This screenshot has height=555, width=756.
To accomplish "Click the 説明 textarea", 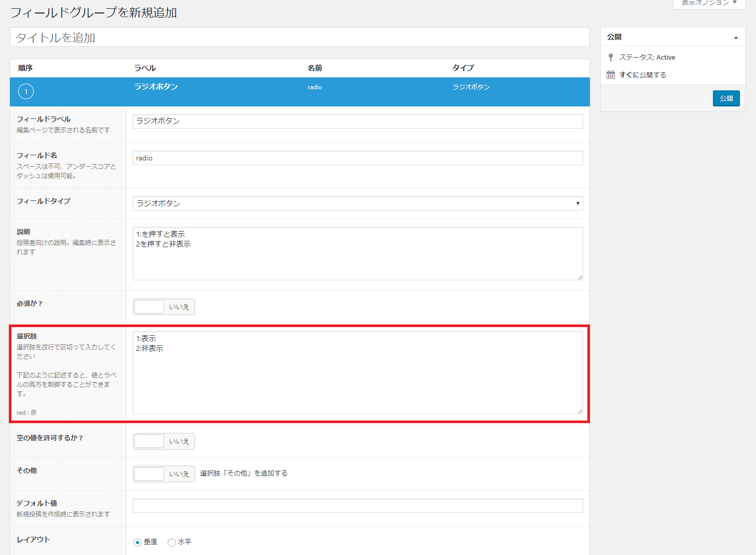I will [x=358, y=254].
